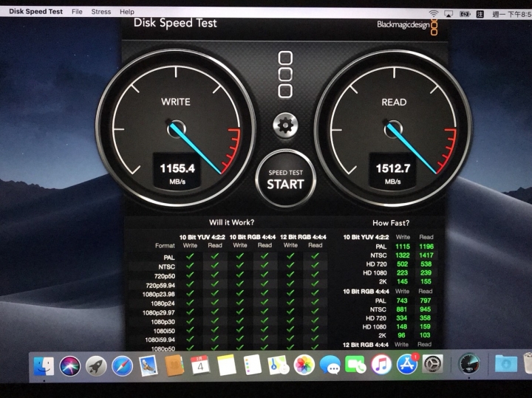Click the 720p59.94 format row label

coord(160,285)
